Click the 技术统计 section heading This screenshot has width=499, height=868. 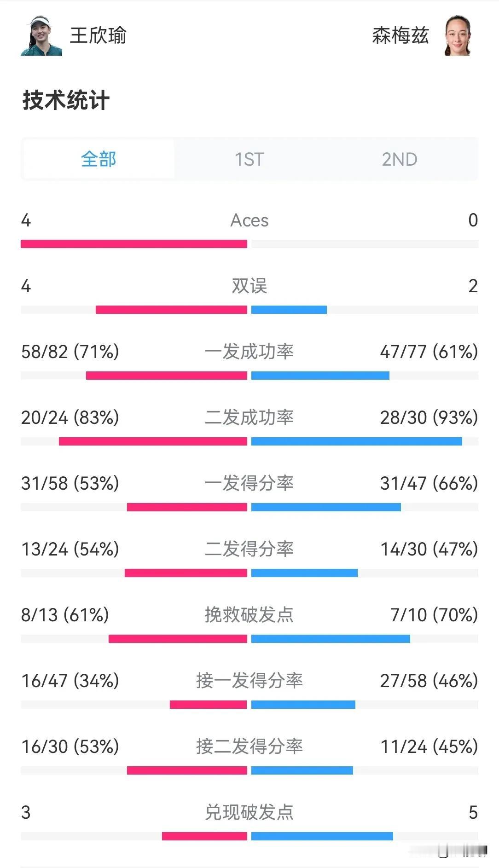(x=66, y=100)
